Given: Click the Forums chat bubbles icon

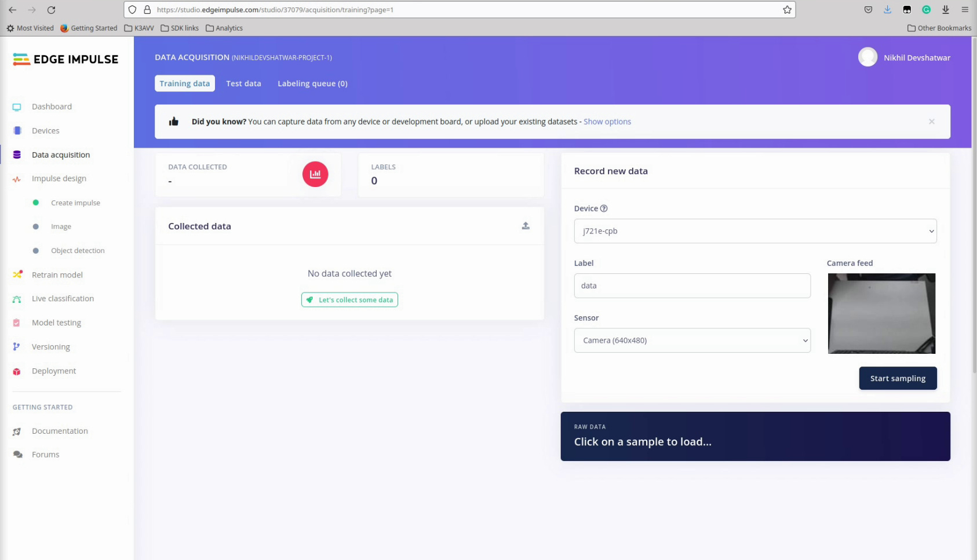Looking at the screenshot, I should point(17,455).
